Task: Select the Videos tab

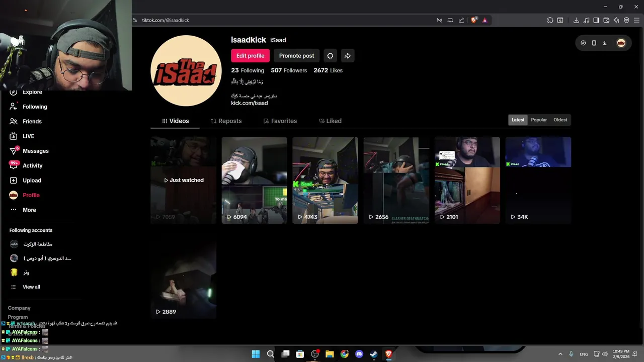Action: (x=175, y=121)
